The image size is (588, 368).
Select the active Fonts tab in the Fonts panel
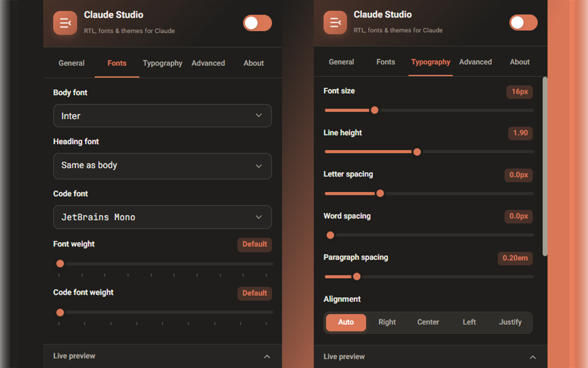click(x=117, y=63)
